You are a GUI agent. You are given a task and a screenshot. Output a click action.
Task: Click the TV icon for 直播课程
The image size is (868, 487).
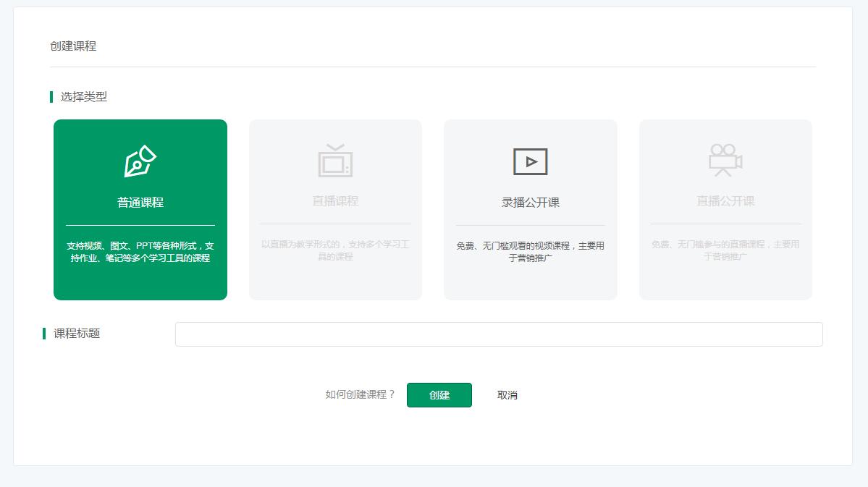(x=335, y=161)
